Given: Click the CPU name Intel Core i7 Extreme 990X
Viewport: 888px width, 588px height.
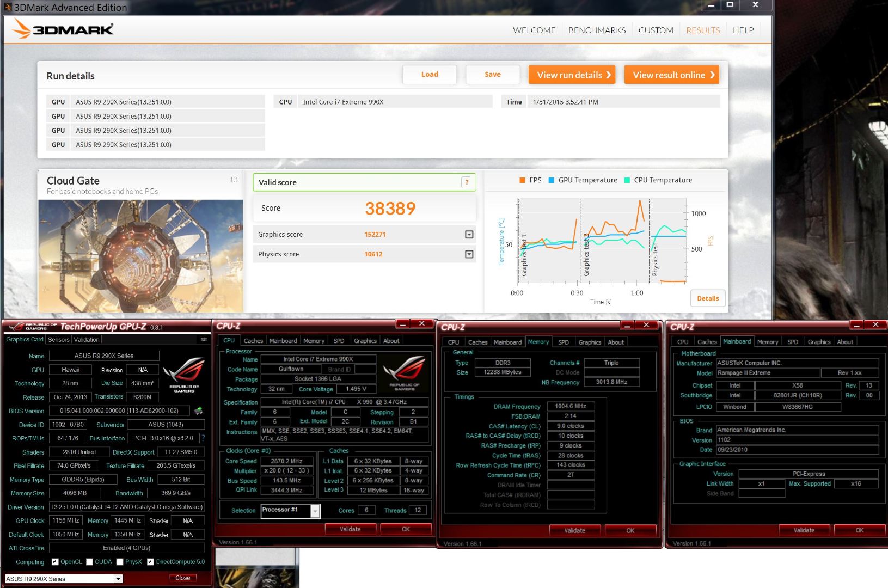Looking at the screenshot, I should click(x=343, y=102).
